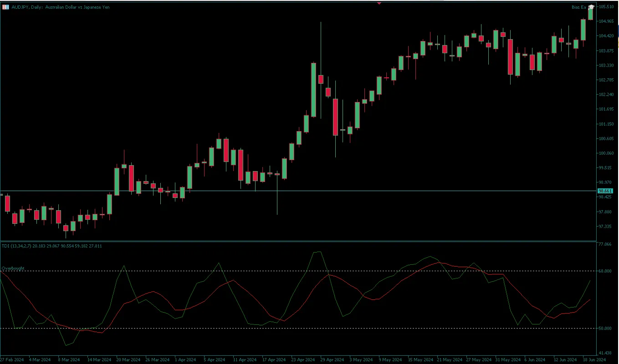Click the '29 Apr 2024' date label
This screenshot has width=619, height=364.
click(332, 360)
